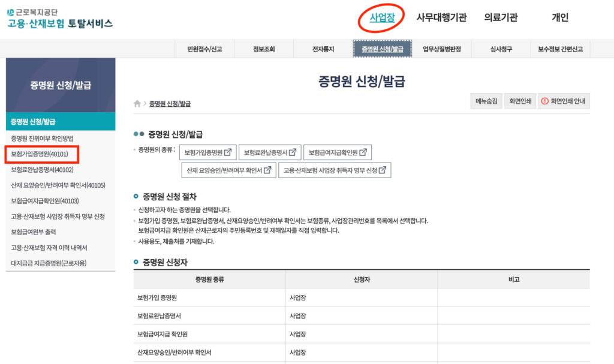The height and width of the screenshot is (364, 614).
Task: Click 증명원 신청/발급 breadcrumb link
Action: [170, 104]
